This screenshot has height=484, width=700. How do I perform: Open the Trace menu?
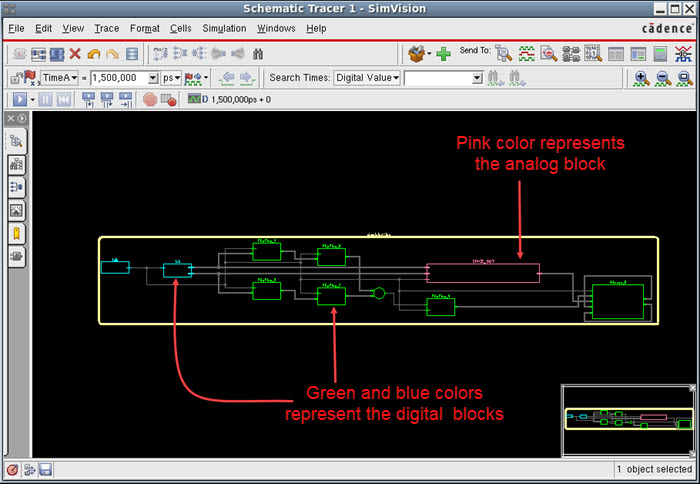point(106,28)
